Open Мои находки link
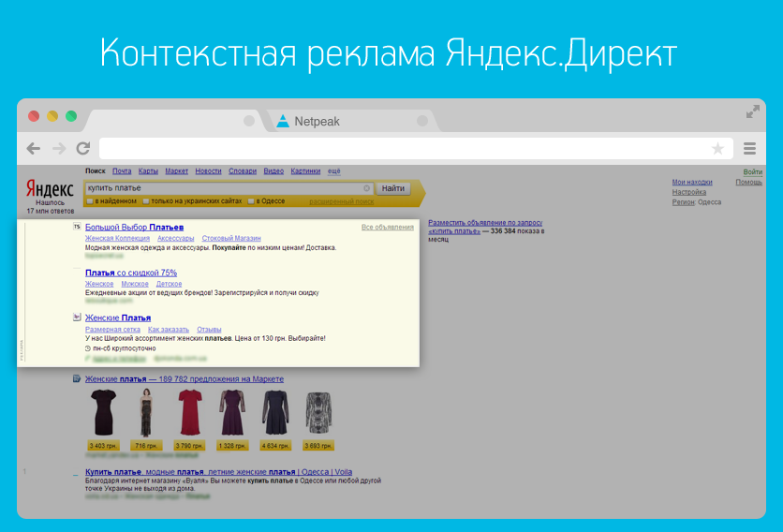The image size is (783, 532). (692, 183)
